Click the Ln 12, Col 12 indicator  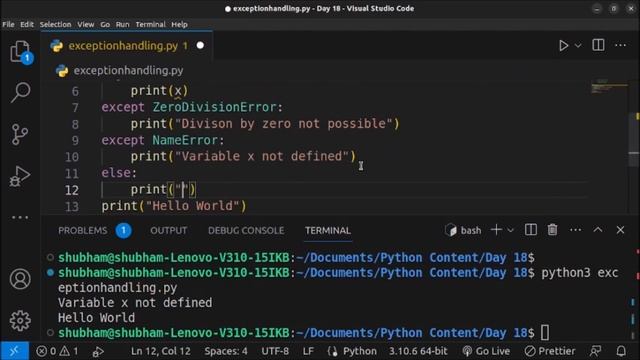tap(161, 351)
